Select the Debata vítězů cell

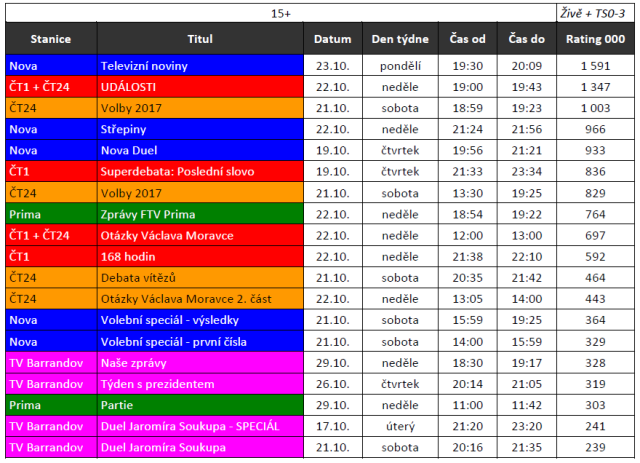point(200,278)
